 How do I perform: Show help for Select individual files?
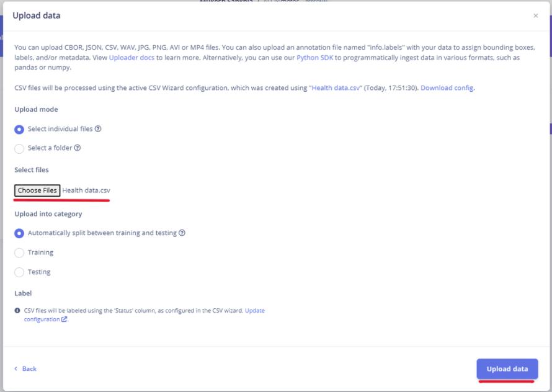(x=98, y=129)
